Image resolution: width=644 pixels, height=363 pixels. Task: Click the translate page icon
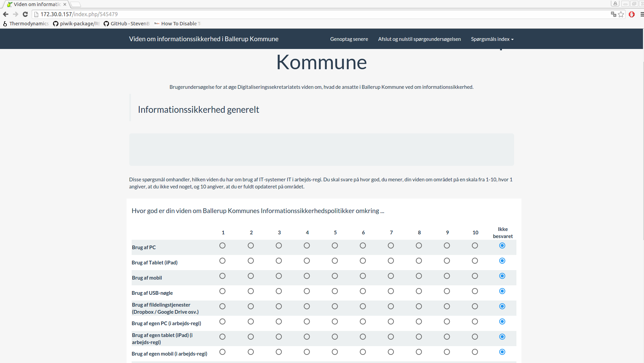pyautogui.click(x=613, y=14)
